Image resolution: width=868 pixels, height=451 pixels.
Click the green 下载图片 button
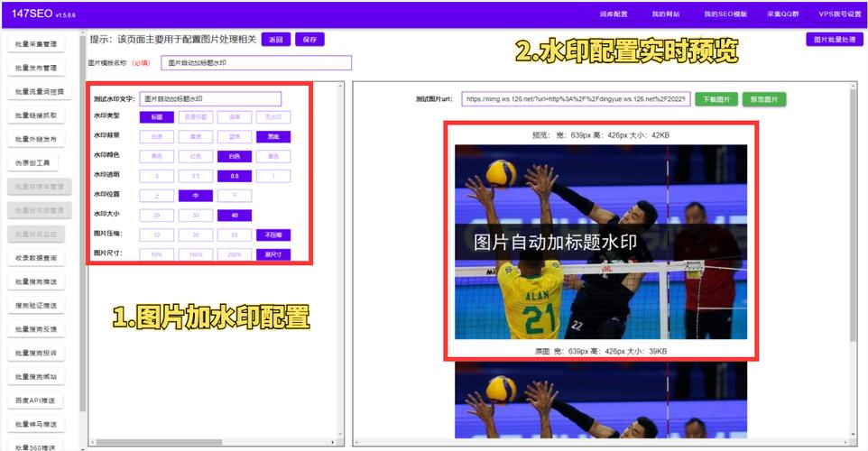[x=716, y=99]
